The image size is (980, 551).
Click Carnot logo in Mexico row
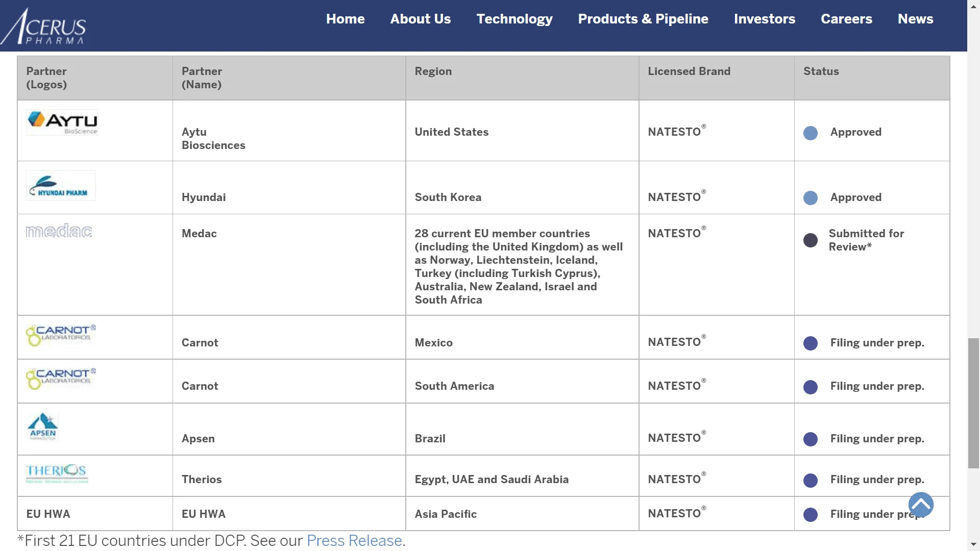(x=61, y=335)
